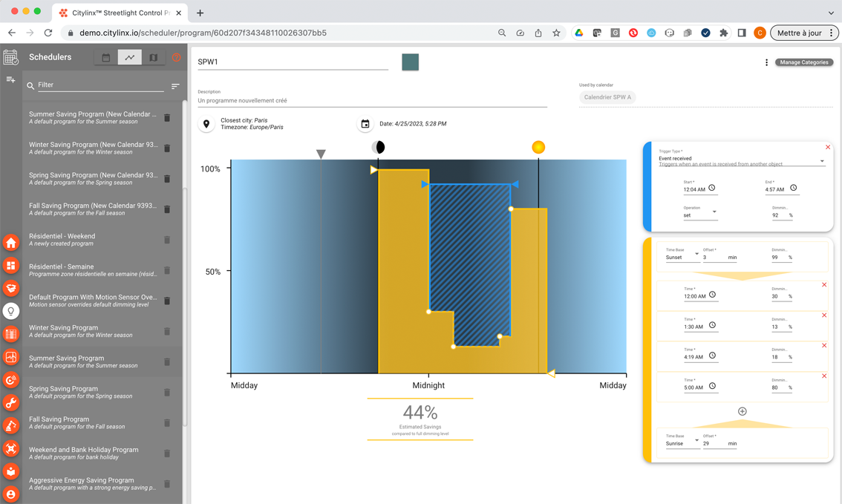Viewport: 842px width, 504px height.
Task: Open clock picker for 1:30 AM step
Action: click(x=712, y=325)
